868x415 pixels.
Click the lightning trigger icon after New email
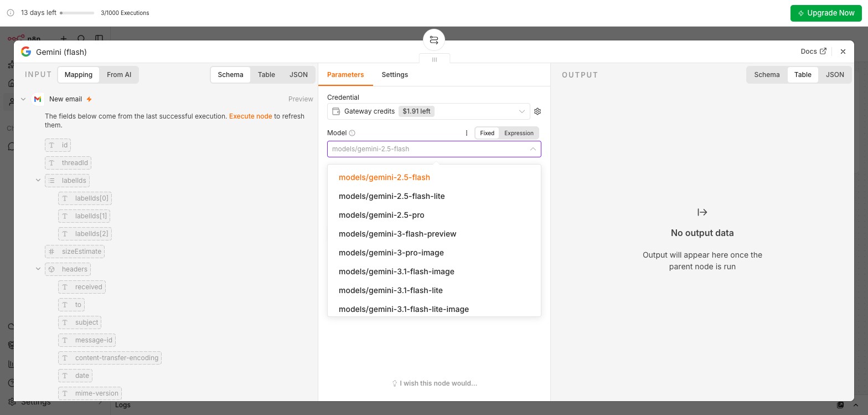tap(89, 99)
